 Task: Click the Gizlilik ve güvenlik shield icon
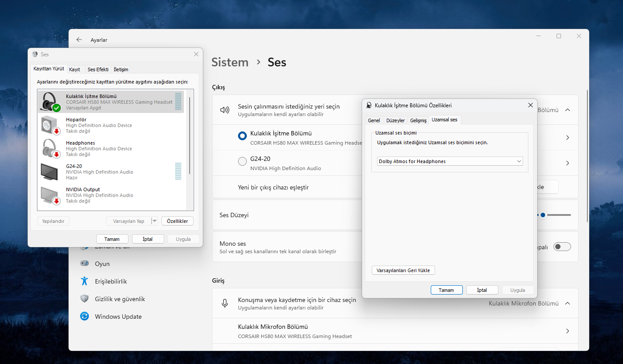pos(84,298)
